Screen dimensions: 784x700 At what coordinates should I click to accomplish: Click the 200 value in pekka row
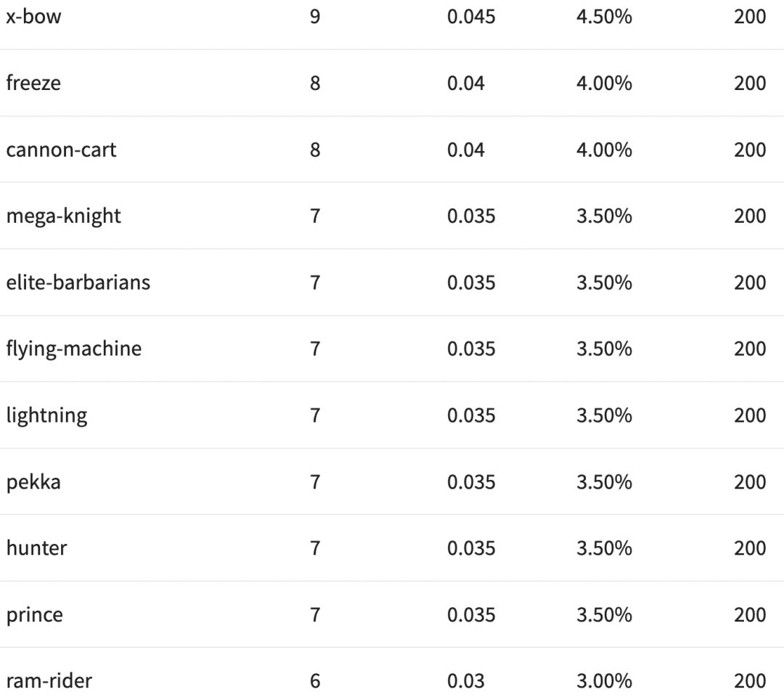[750, 482]
